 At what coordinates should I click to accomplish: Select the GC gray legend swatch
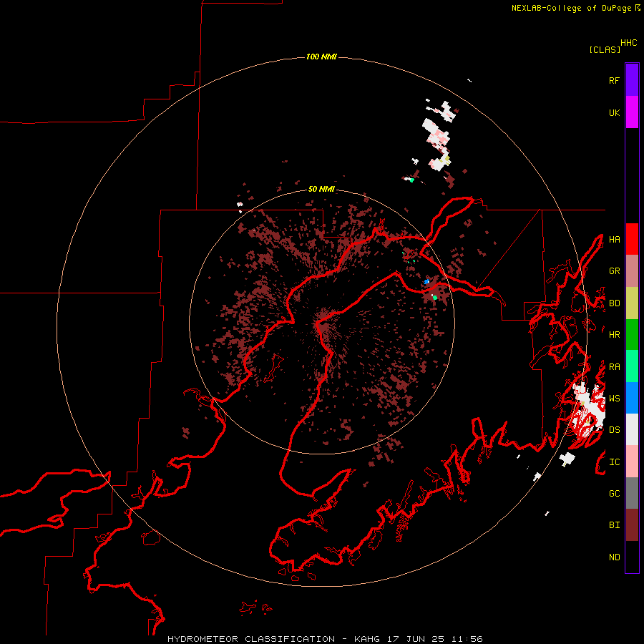tap(632, 493)
